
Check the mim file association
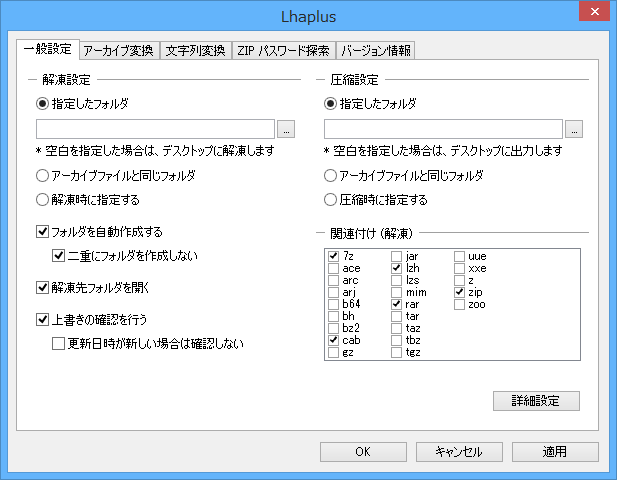click(396, 292)
